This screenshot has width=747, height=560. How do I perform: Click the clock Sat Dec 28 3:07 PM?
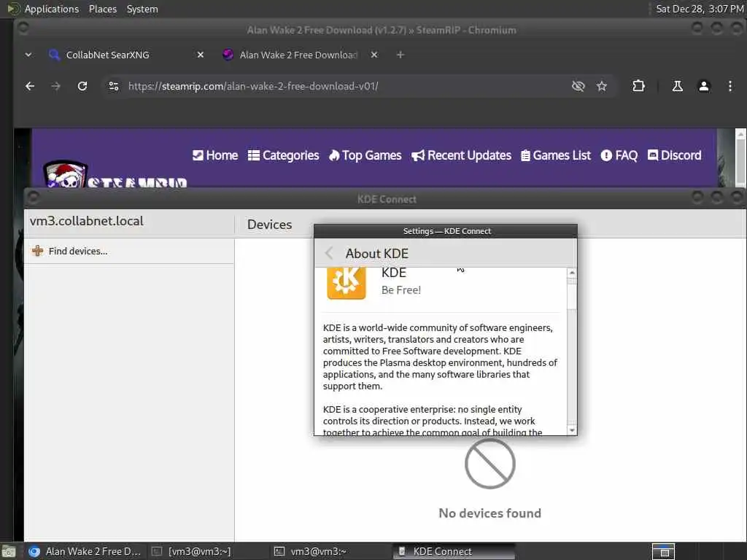click(700, 9)
